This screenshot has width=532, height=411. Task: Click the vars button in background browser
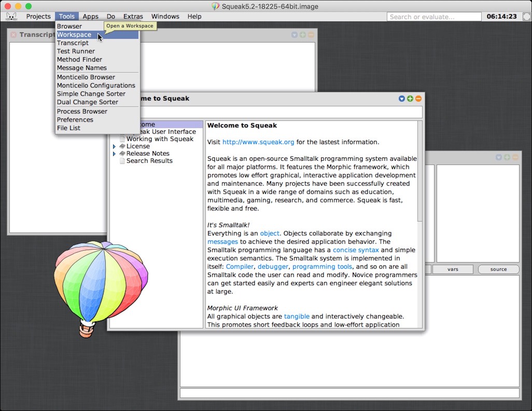coord(453,269)
